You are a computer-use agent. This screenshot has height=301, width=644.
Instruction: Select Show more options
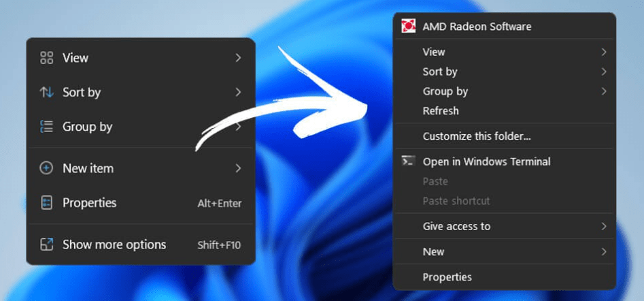(141, 244)
